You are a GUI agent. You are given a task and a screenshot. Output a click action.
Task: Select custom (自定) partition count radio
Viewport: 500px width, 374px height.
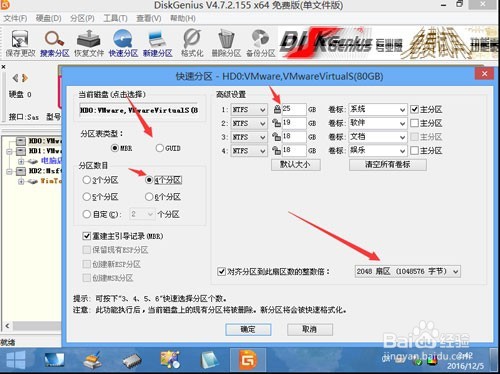pos(87,214)
